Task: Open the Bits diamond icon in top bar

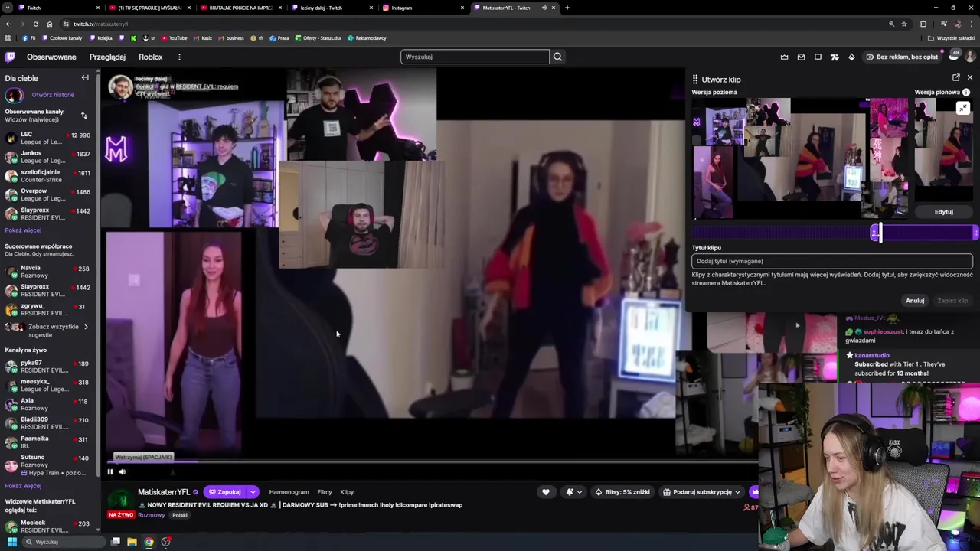Action: coord(851,57)
